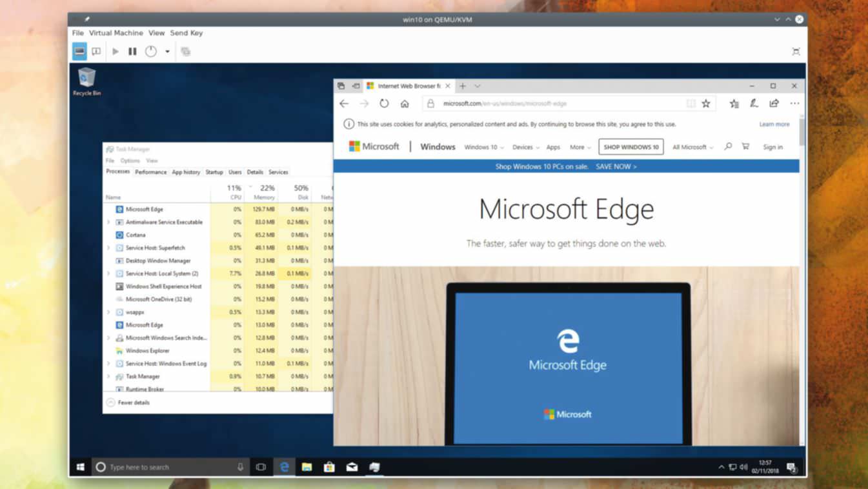The width and height of the screenshot is (868, 489).
Task: Click Fewer details in Task Manager
Action: [128, 403]
